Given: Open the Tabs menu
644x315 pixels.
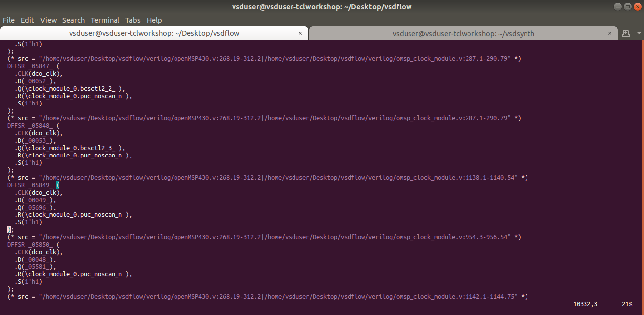Looking at the screenshot, I should [x=132, y=20].
